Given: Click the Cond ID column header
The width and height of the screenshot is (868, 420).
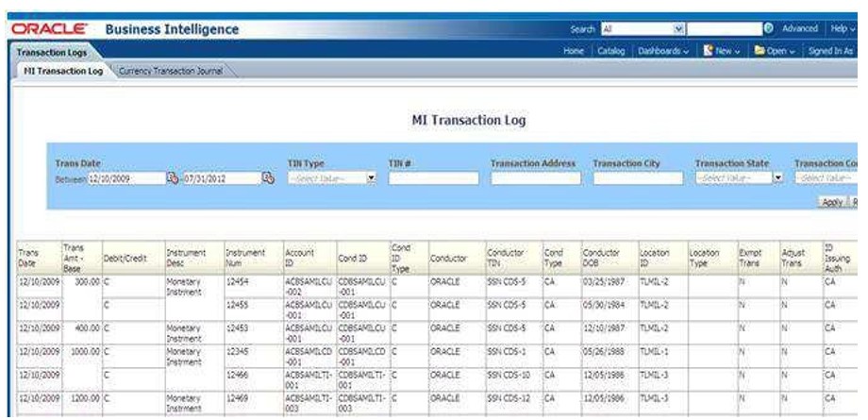Looking at the screenshot, I should point(362,258).
